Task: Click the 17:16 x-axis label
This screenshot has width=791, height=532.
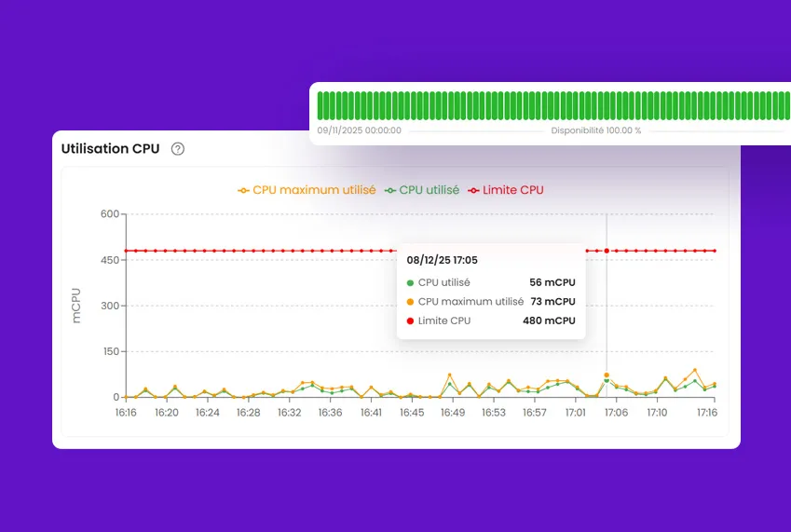Action: pyautogui.click(x=707, y=413)
